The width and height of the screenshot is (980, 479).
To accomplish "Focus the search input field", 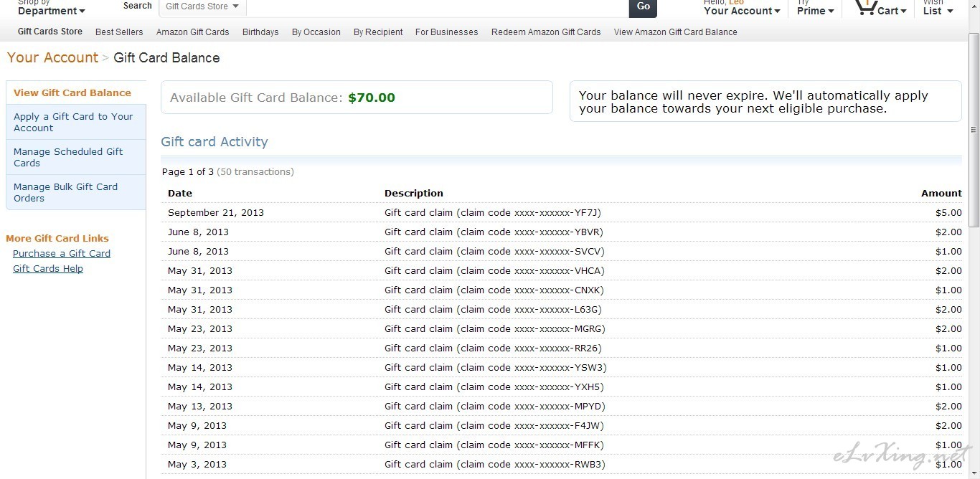I will (437, 7).
